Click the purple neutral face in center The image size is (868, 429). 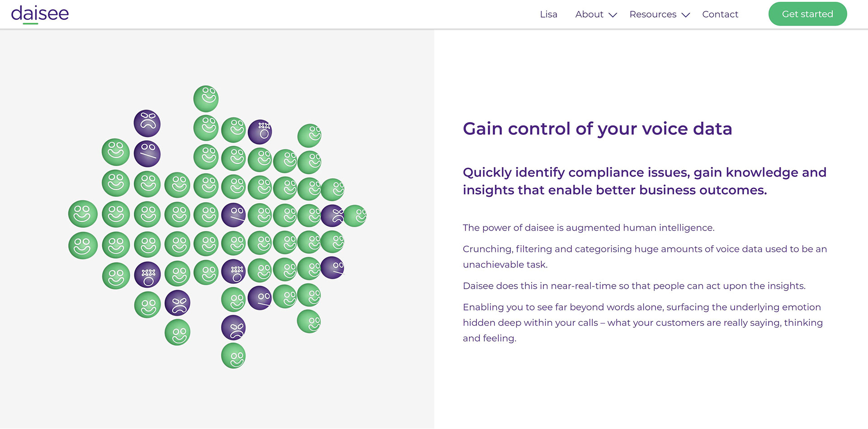pos(233,214)
